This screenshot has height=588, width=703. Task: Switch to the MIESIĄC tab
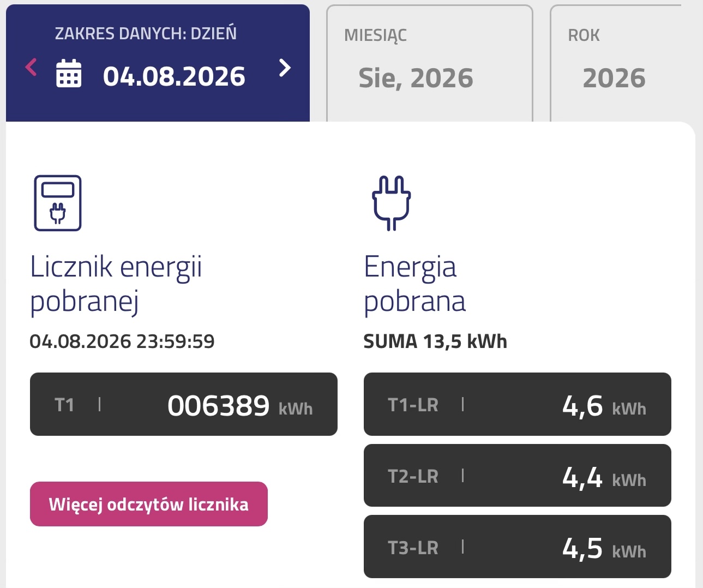pyautogui.click(x=430, y=63)
